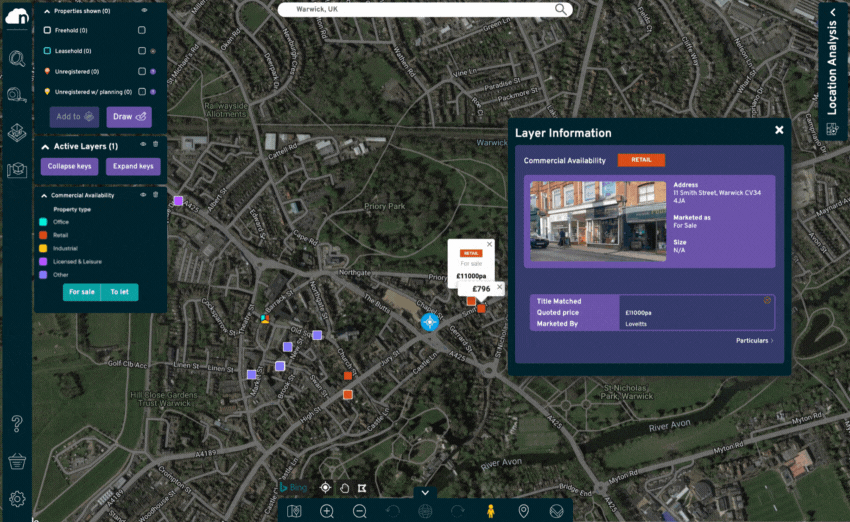Delete all Active Layers with trash icon

click(156, 144)
